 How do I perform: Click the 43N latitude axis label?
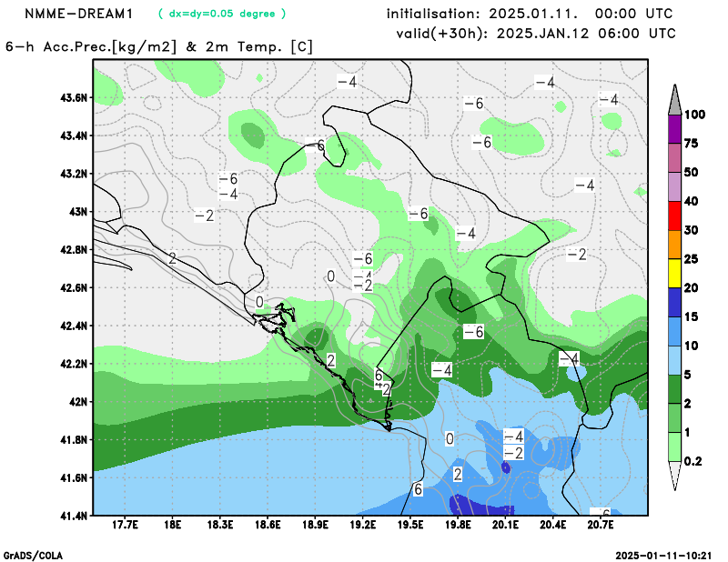[78, 212]
